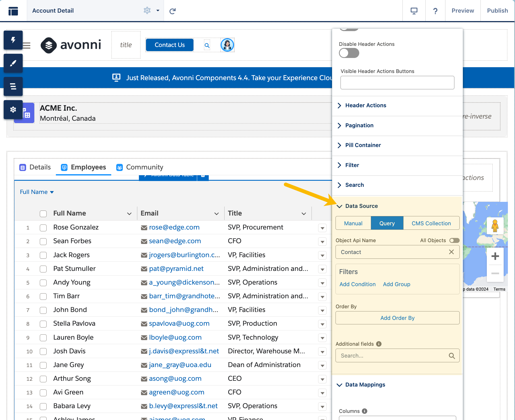Enable the All Objects toggle

[x=454, y=240]
